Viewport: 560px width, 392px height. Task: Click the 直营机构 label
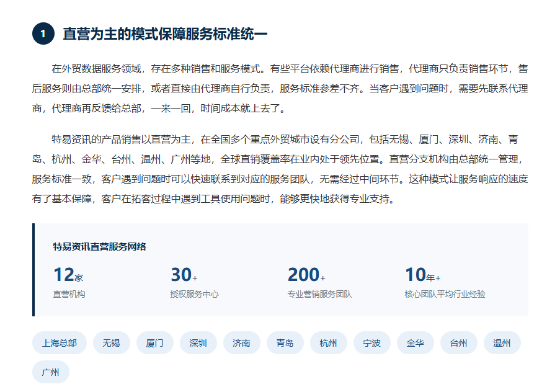[69, 294]
